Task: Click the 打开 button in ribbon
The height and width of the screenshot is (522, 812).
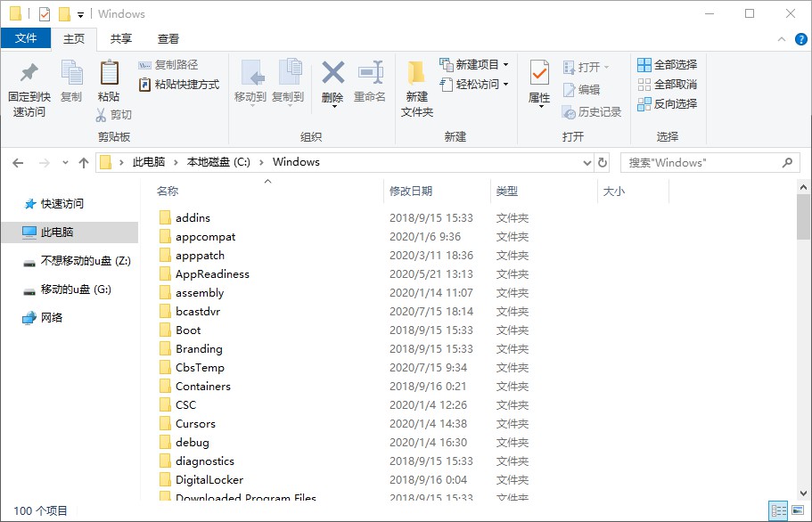Action: (586, 68)
